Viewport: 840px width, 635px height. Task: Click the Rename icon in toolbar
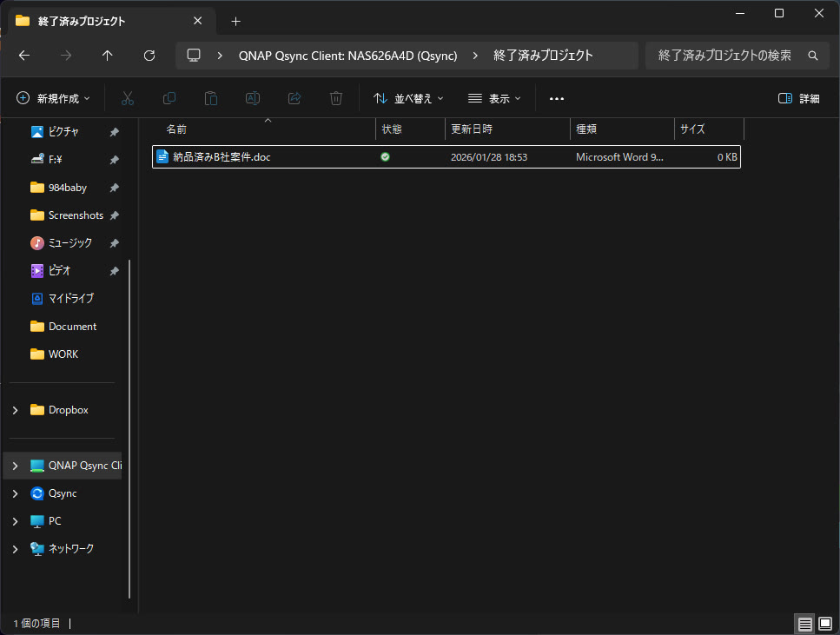click(253, 99)
